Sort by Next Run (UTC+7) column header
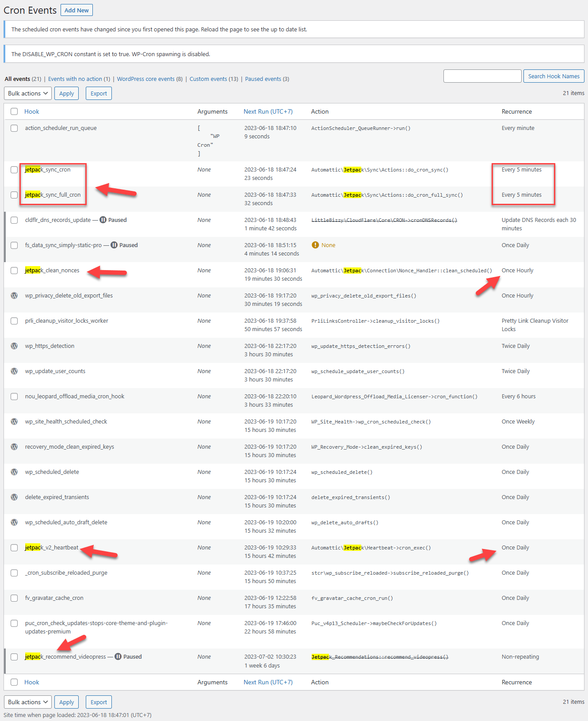The width and height of the screenshot is (588, 721). pos(268,111)
